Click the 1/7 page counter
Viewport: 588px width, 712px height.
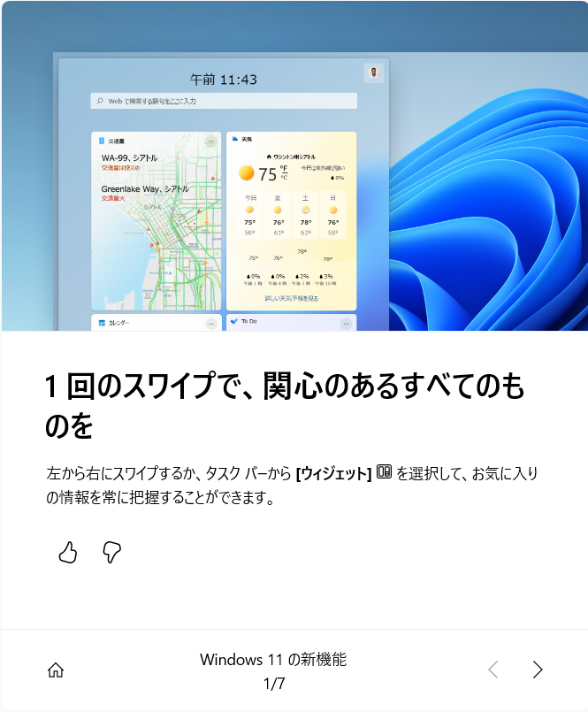click(x=274, y=684)
